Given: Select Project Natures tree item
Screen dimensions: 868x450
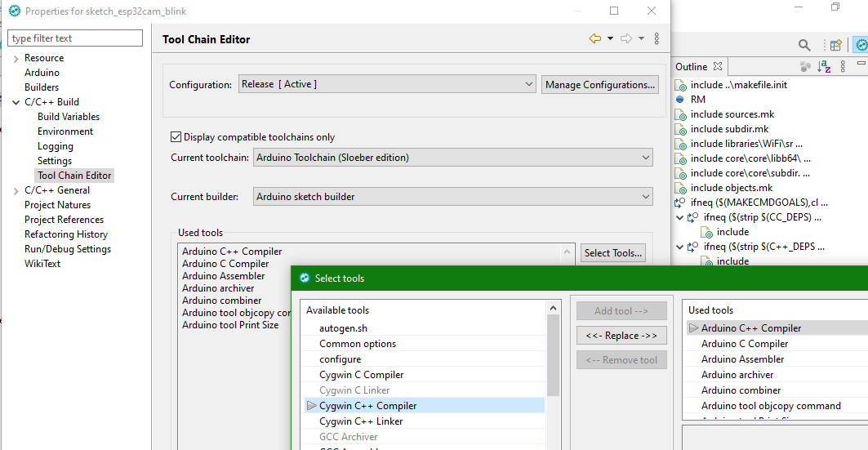Looking at the screenshot, I should [x=58, y=205].
